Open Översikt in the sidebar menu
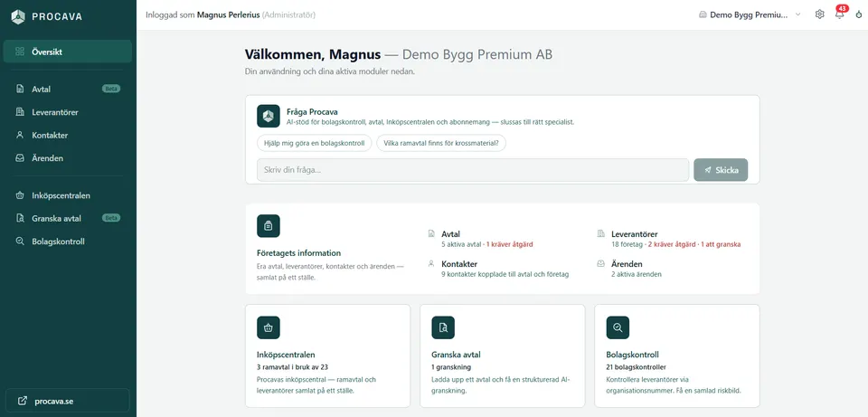The width and height of the screenshot is (868, 417). pos(68,52)
